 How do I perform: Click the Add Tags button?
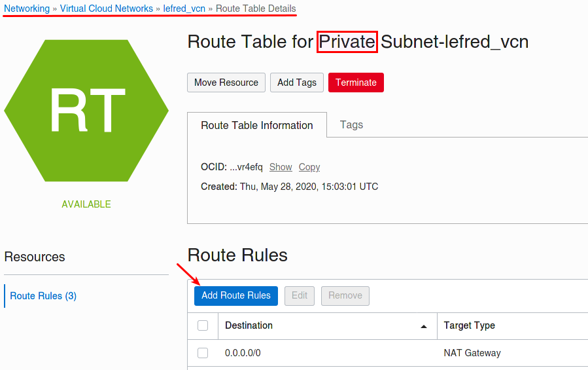[297, 83]
